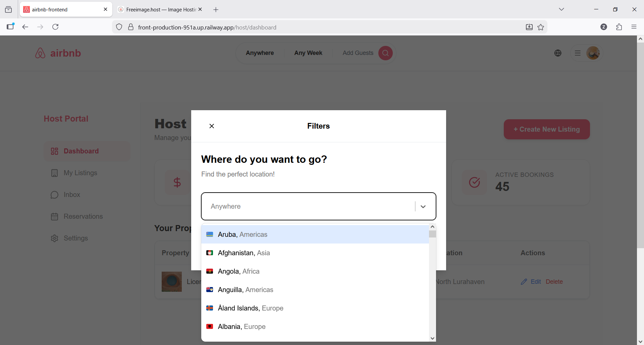644x345 pixels.
Task: Click the country list scroll up arrow
Action: click(432, 227)
